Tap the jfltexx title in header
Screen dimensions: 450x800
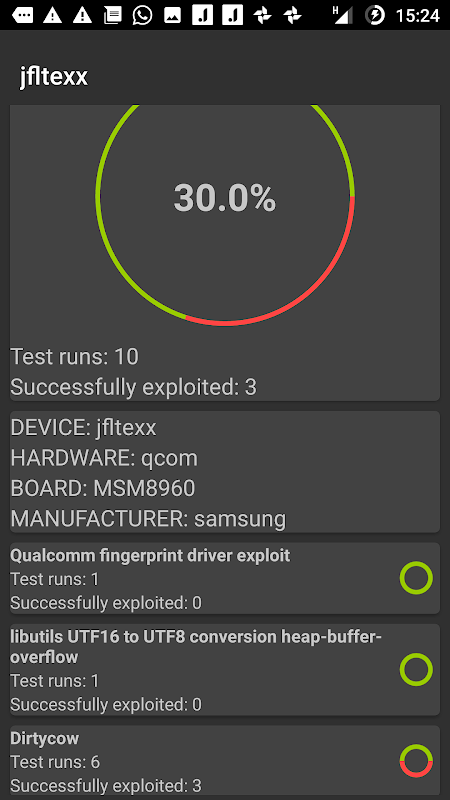point(54,77)
